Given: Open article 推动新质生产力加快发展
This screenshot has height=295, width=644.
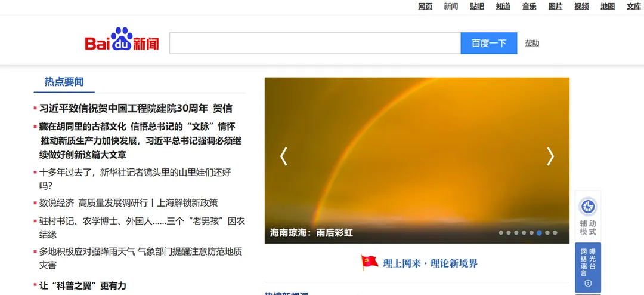Looking at the screenshot, I should [x=141, y=147].
